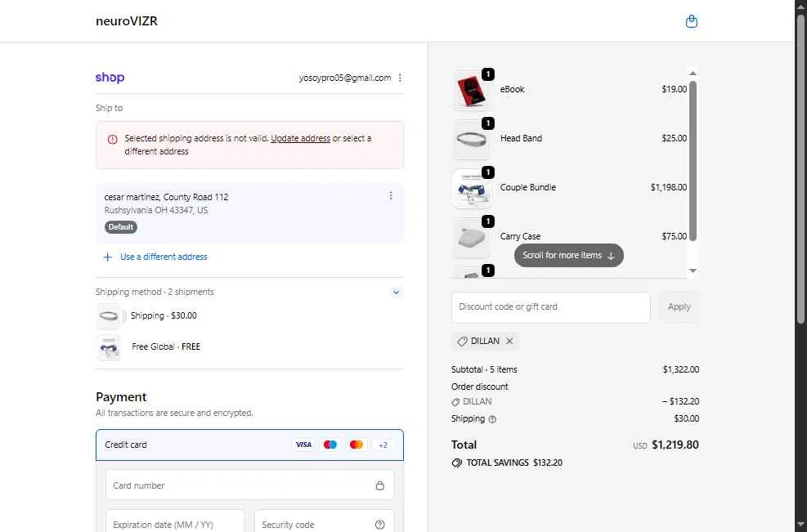The width and height of the screenshot is (807, 532).
Task: Click the bundle thumbnail beside Free Global
Action: coord(109,347)
